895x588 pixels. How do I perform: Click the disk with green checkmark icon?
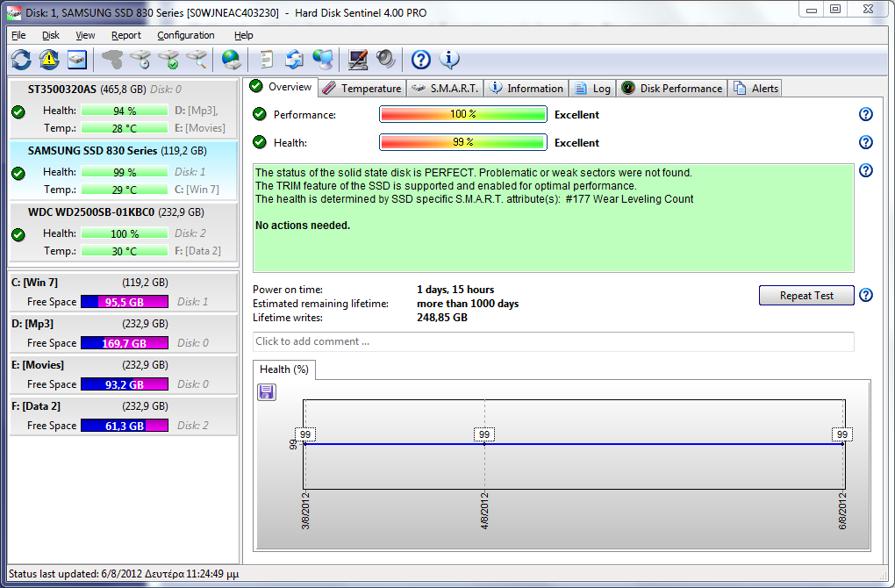[168, 60]
